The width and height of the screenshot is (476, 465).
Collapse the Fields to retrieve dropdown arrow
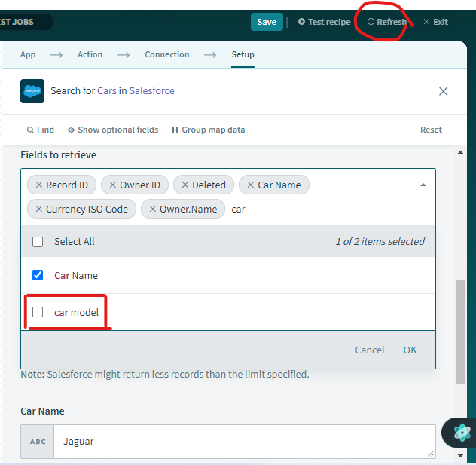coord(423,185)
